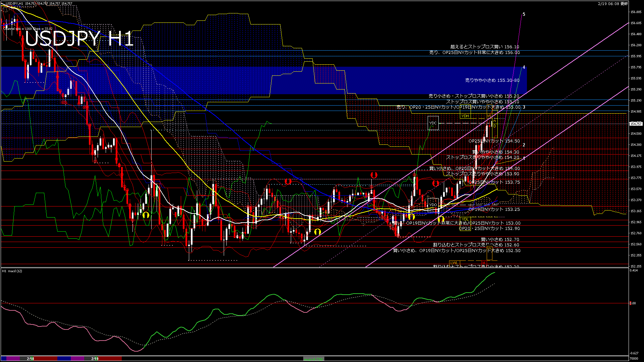Click the H1 macd (12) indicator label
Viewport: 644px width, 362px height.
[12, 271]
